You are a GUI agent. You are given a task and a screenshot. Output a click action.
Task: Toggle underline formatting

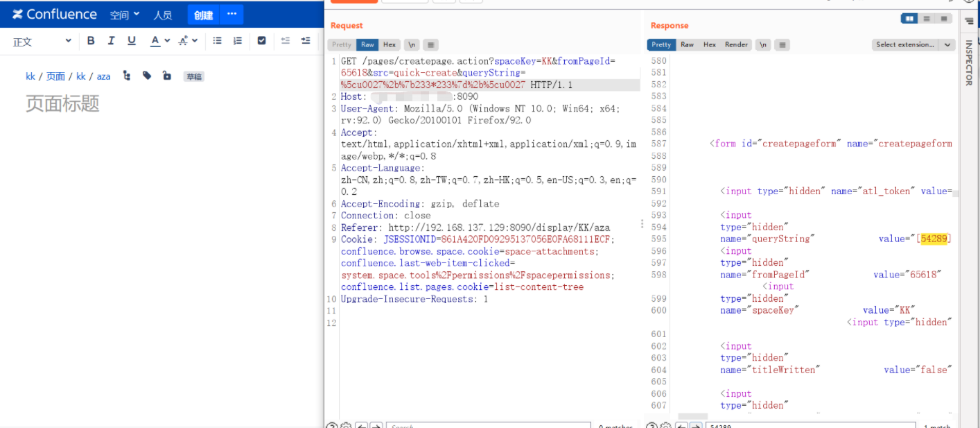coord(132,41)
